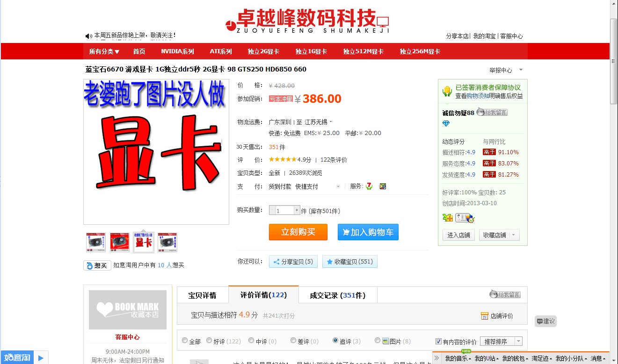Viewport: 618px width, 364px height.
Task: Click the 卓越峰数码科技 store logo
Action: tap(307, 20)
